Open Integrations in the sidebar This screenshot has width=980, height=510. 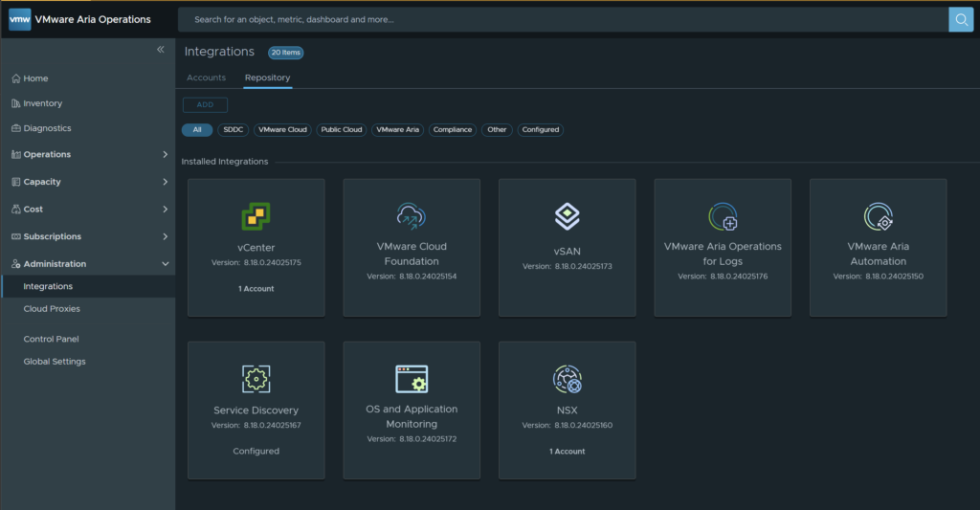pyautogui.click(x=88, y=286)
